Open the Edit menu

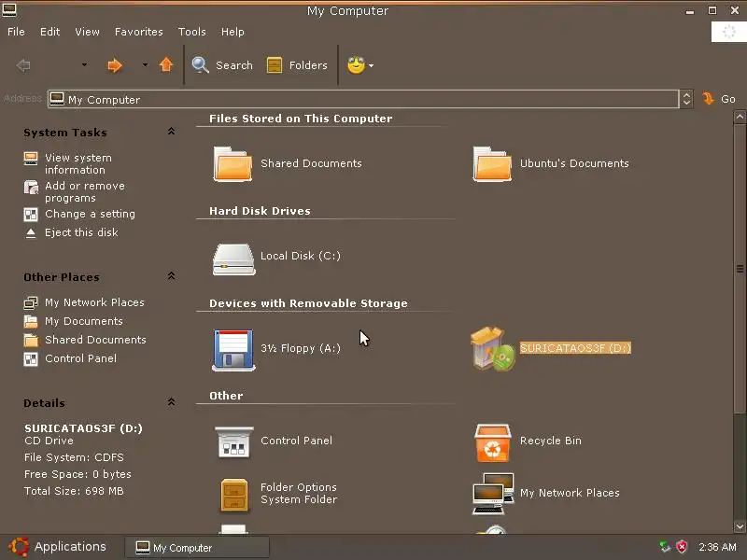(x=50, y=32)
